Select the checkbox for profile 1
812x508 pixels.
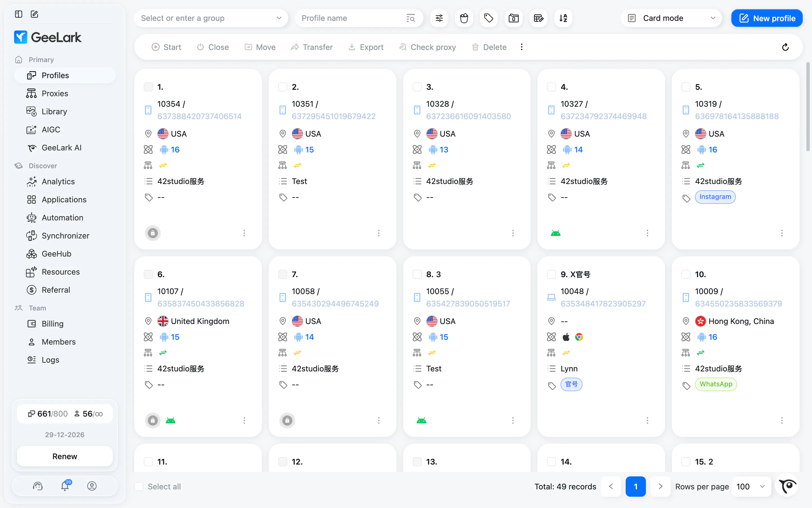coord(148,87)
